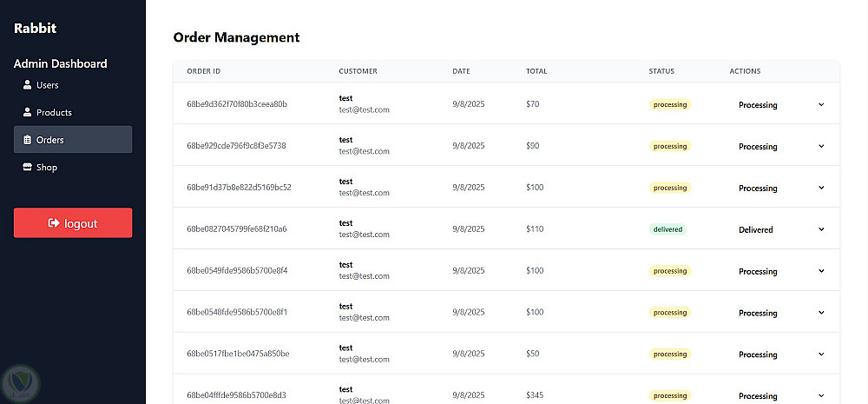Expand status selector for order 68be0549fde9586b5700e8f4

(x=780, y=272)
